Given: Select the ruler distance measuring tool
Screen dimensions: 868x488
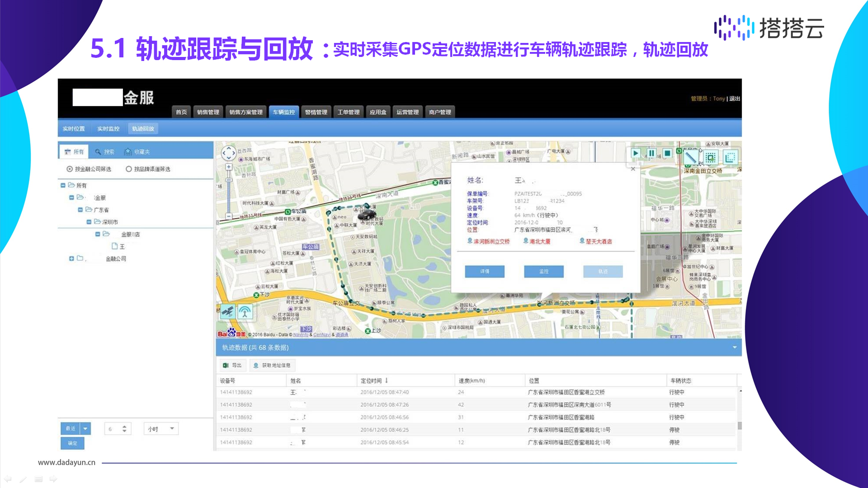Looking at the screenshot, I should (691, 157).
